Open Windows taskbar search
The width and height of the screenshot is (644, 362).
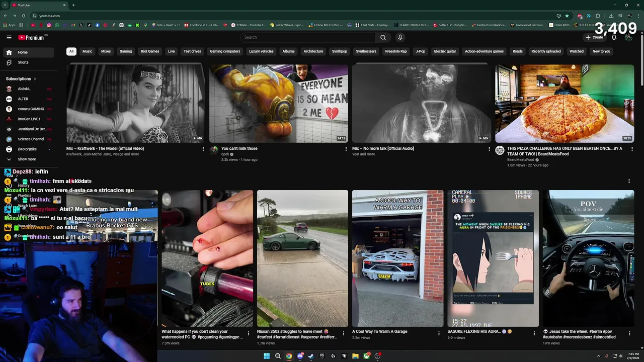[x=278, y=356]
